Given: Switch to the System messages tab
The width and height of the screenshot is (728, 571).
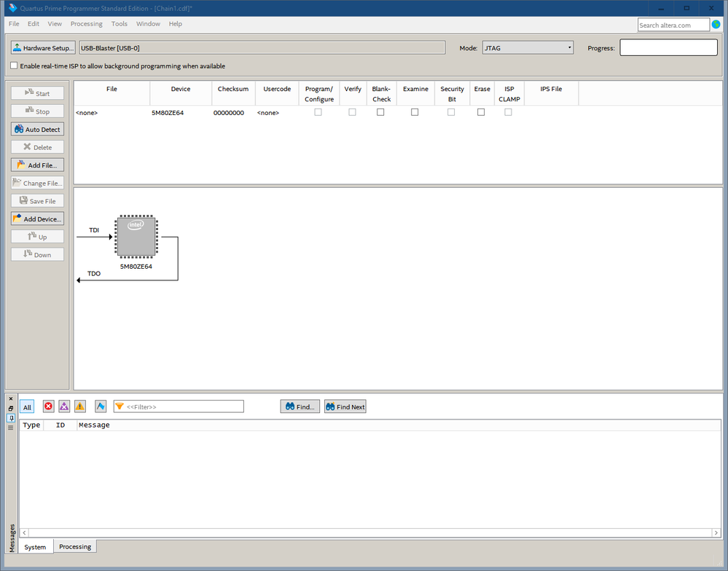Looking at the screenshot, I should 35,547.
